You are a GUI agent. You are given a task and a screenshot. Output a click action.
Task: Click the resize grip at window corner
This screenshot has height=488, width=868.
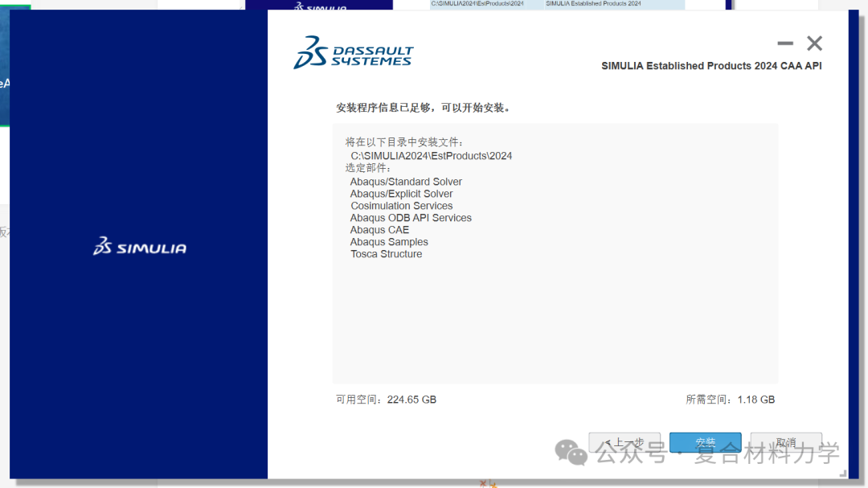pyautogui.click(x=843, y=473)
